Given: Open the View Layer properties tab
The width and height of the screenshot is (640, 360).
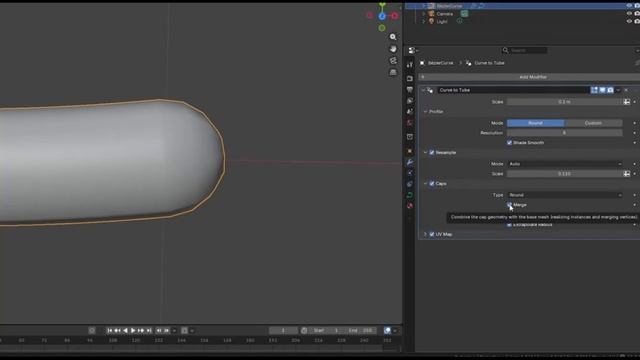Looking at the screenshot, I should click(409, 100).
